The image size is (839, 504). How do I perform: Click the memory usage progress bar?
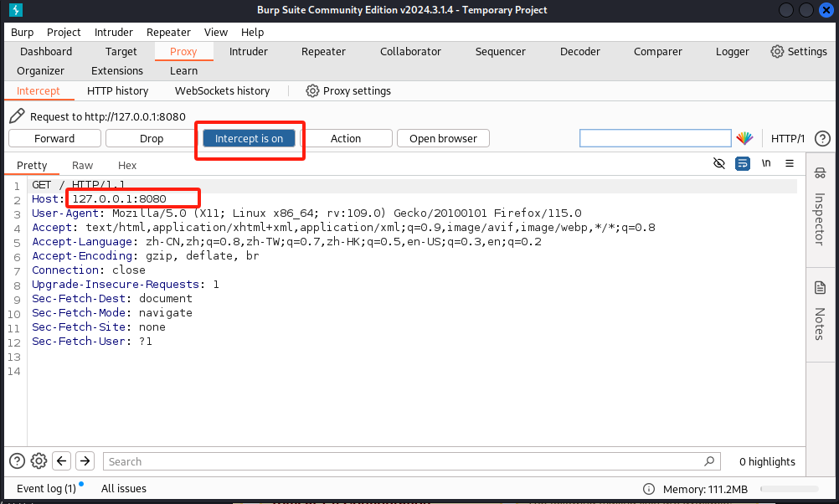pos(790,489)
